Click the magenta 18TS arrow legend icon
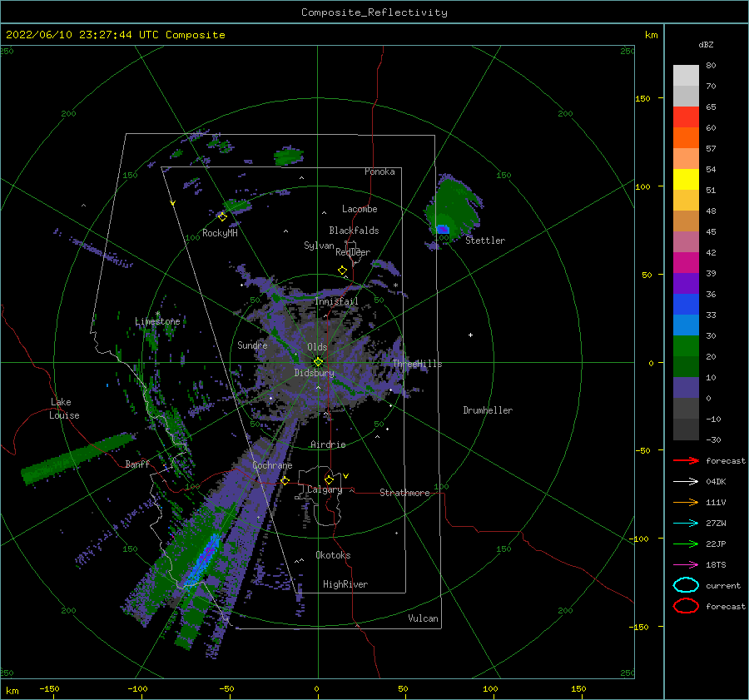This screenshot has height=700, width=749. (686, 565)
